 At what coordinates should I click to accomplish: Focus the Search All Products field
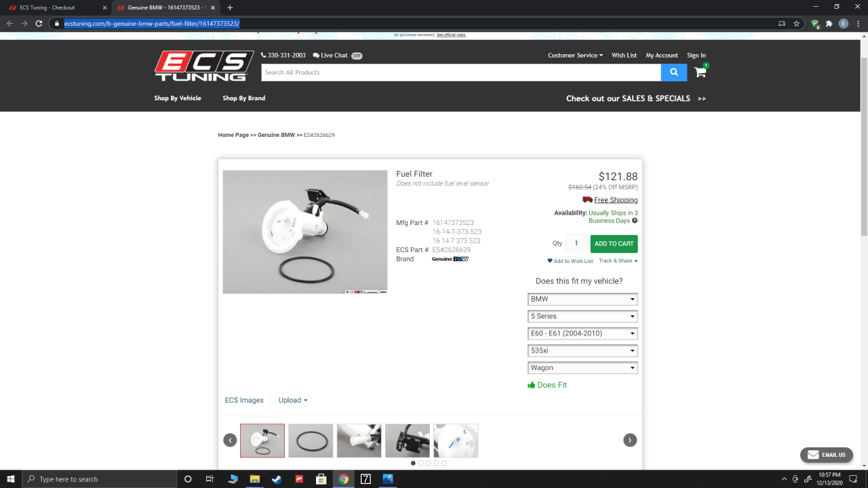tap(461, 73)
